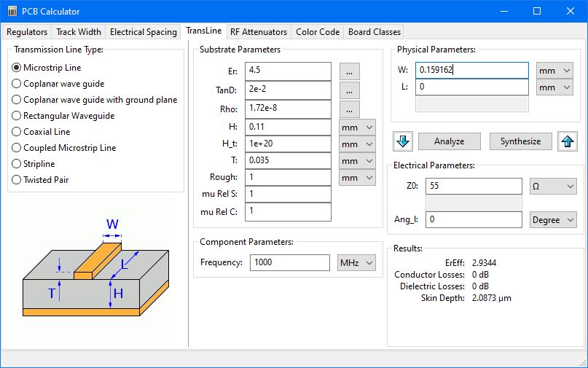Click the microstrip line diagram image

tap(95, 269)
